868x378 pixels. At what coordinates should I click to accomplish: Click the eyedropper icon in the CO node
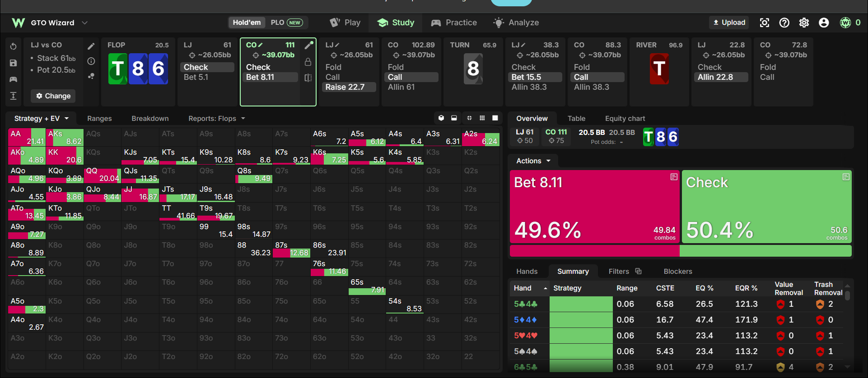point(309,45)
